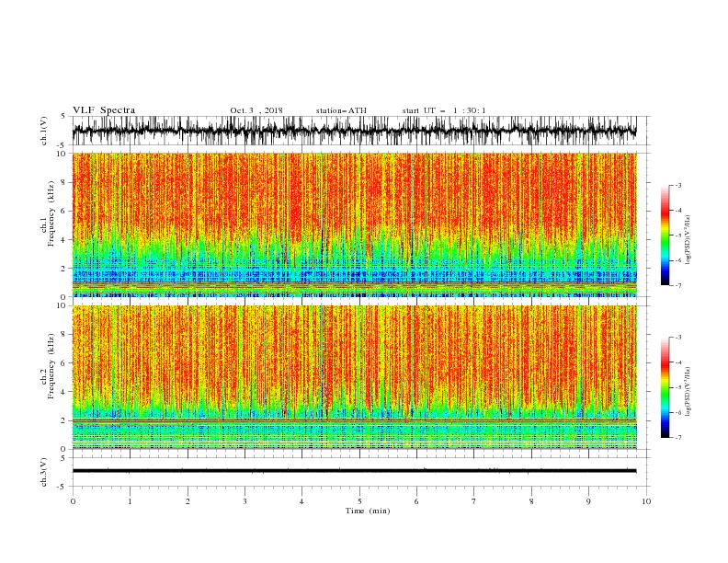Click the ch.3 voltage waveform trace

[354, 471]
